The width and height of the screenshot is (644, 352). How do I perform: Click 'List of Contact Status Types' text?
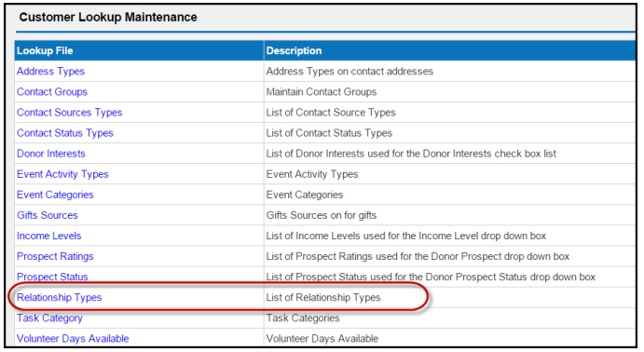pyautogui.click(x=329, y=133)
